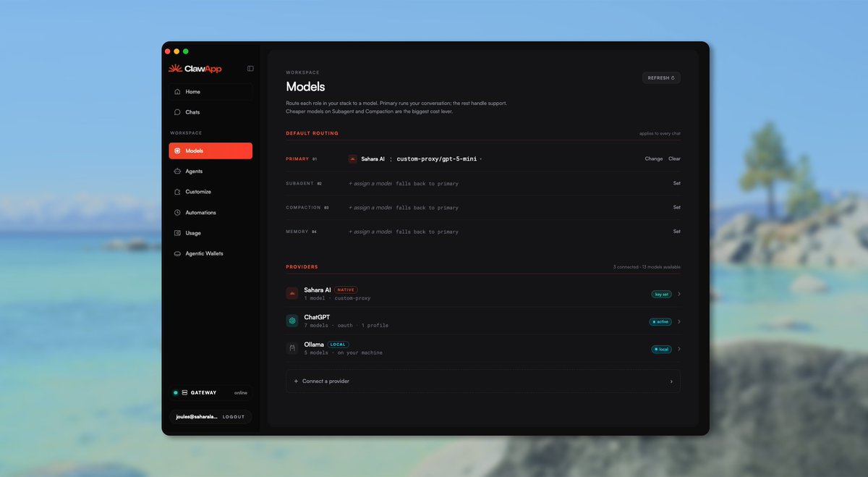Click the applies to every chat note

(660, 133)
